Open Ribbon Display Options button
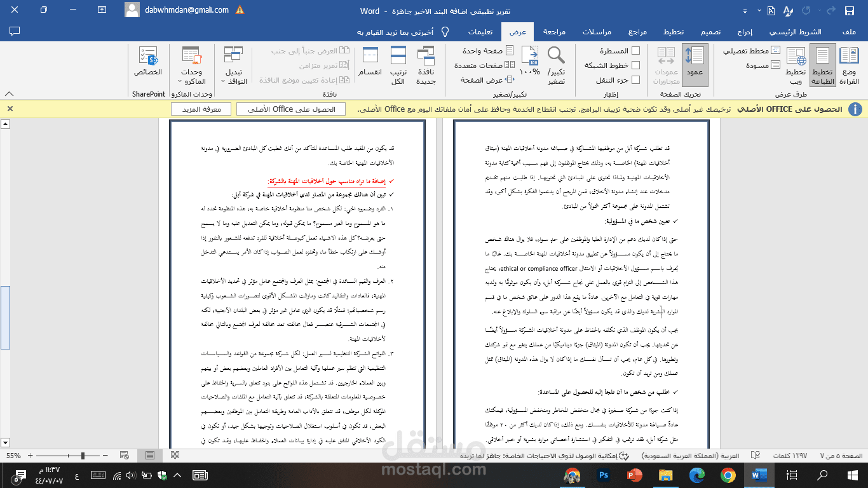This screenshot has height=488, width=868. click(102, 11)
